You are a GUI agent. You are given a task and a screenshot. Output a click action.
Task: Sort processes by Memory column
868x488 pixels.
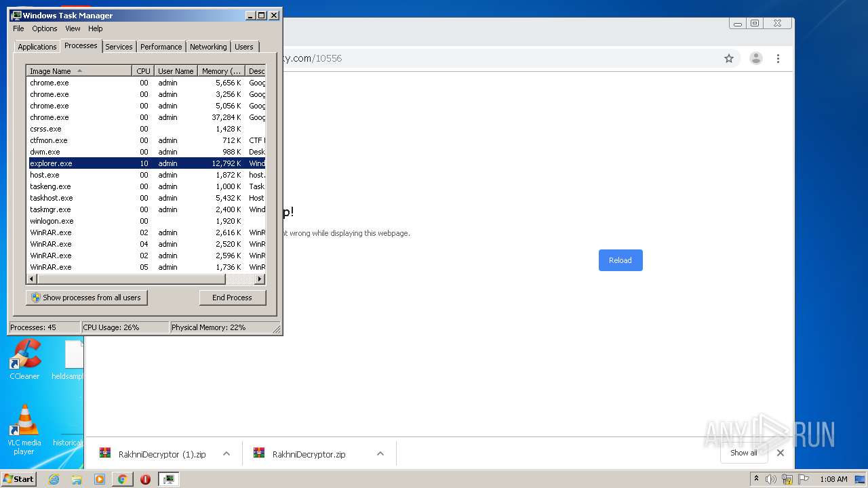click(x=221, y=71)
